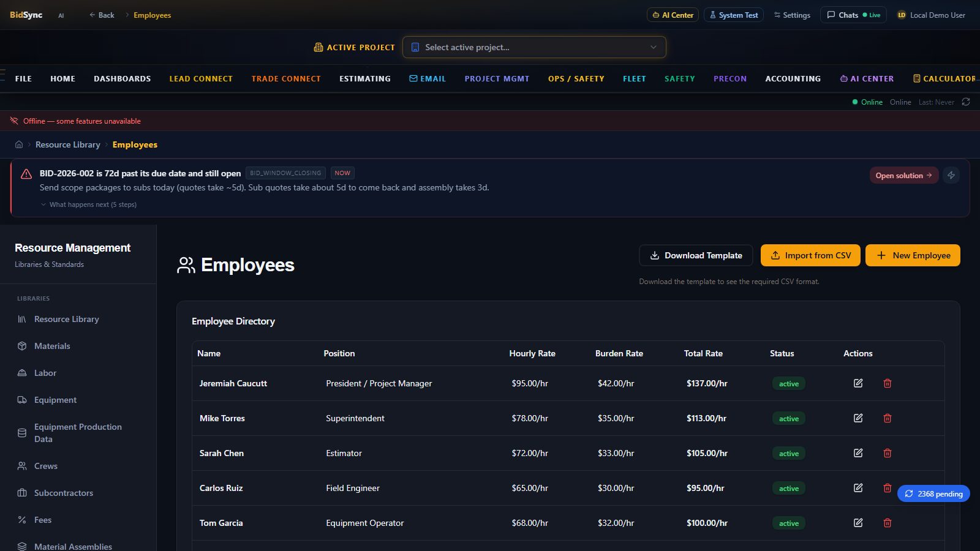The image size is (980, 551).
Task: Open Local Demo User profile
Action: point(931,15)
